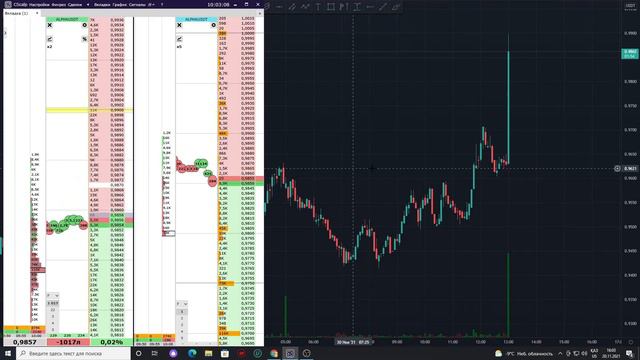The width and height of the screenshot is (640, 360).
Task: Open the Вкладки menu
Action: tap(102, 4)
